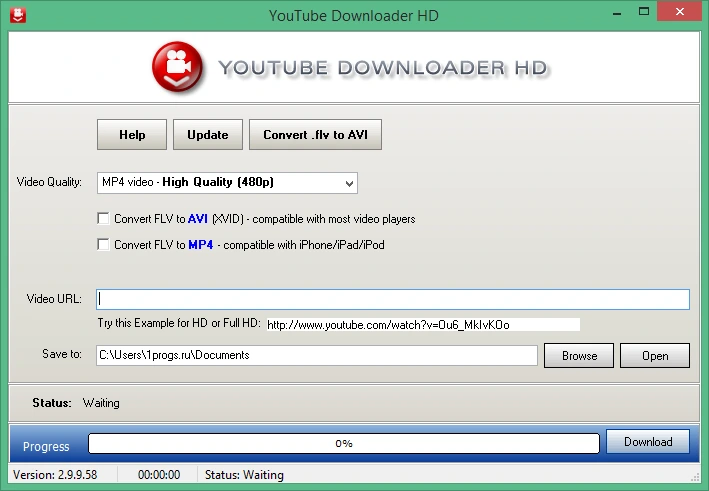Open the Help button
The height and width of the screenshot is (491, 709).
(x=132, y=135)
